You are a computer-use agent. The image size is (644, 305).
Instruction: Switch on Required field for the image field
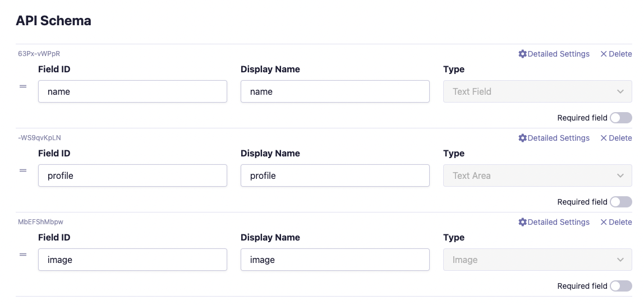tap(620, 286)
